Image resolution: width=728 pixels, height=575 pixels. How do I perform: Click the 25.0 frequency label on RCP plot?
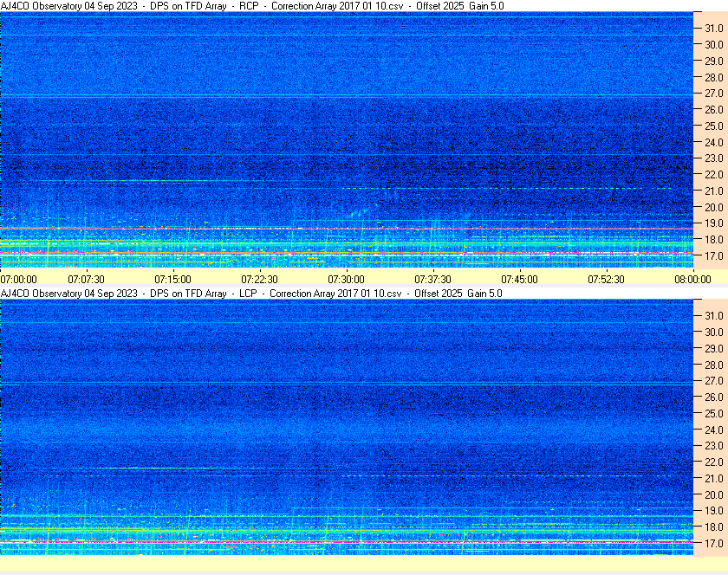[714, 126]
